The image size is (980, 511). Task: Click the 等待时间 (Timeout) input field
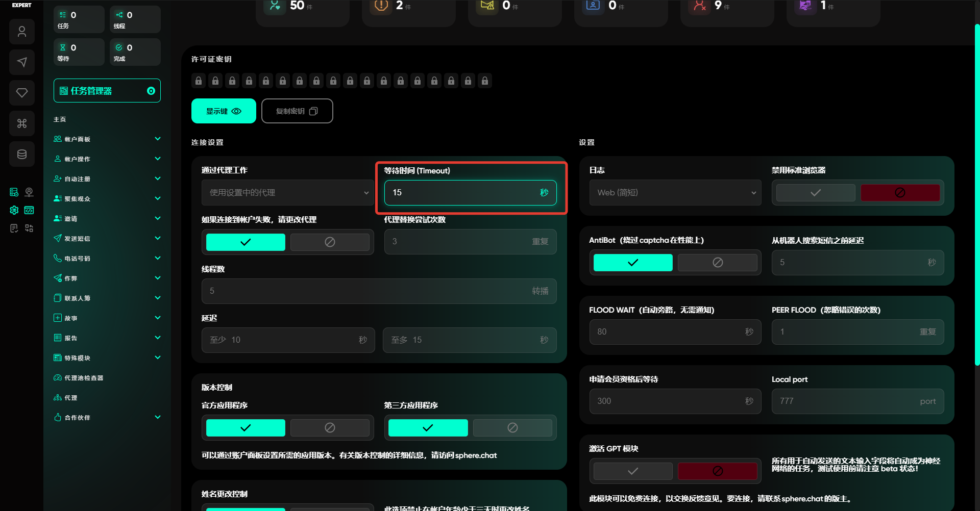coord(462,193)
